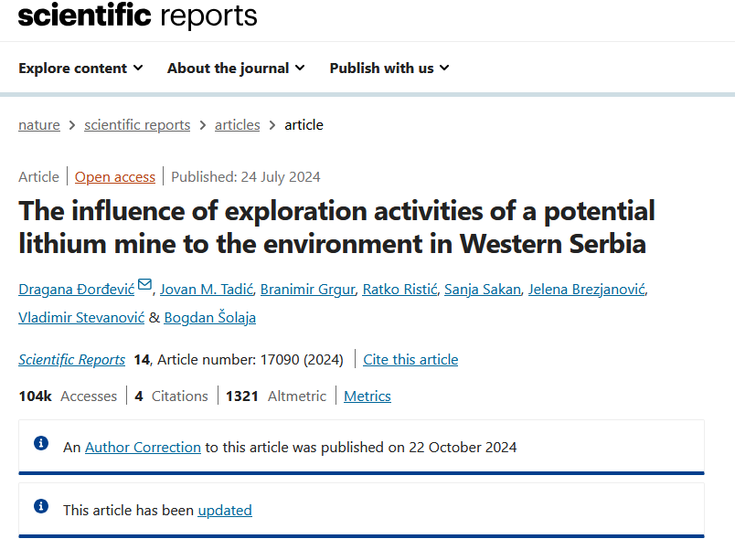Click author Sanja Sakan

pos(483,290)
